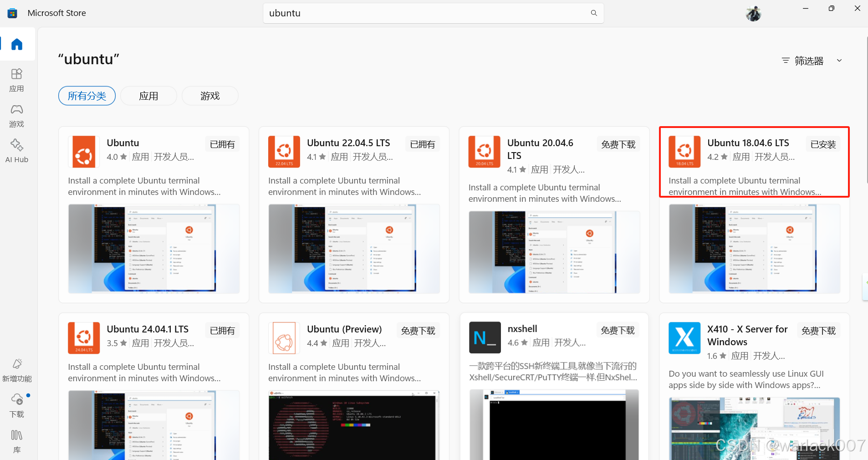Open the 应用 apps section
The height and width of the screenshot is (460, 868).
click(x=17, y=80)
